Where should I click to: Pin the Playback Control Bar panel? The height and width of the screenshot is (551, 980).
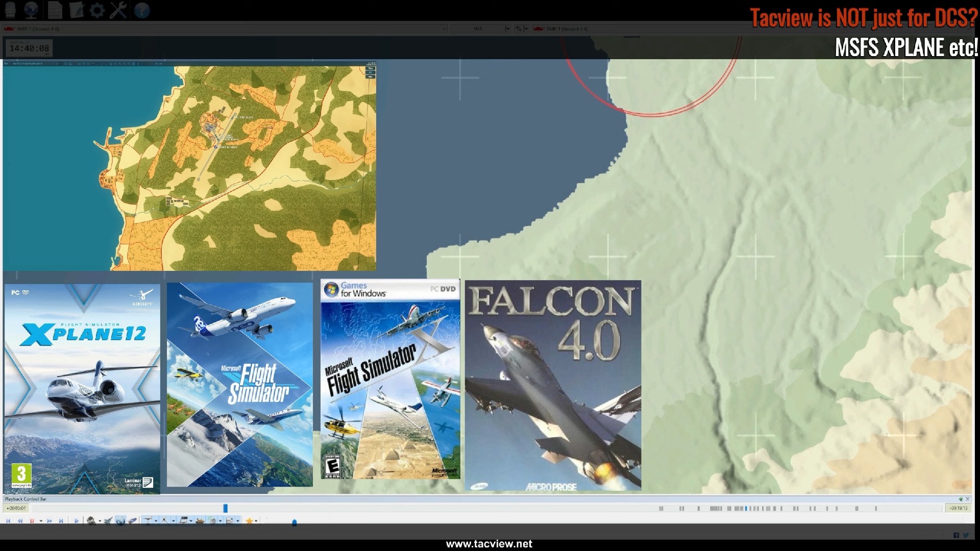961,499
